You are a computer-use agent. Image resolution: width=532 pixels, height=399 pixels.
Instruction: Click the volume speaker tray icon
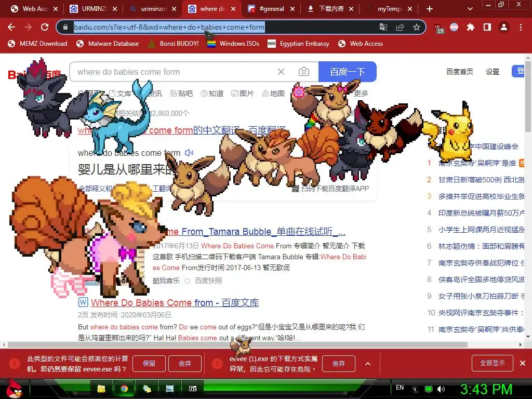[441, 389]
